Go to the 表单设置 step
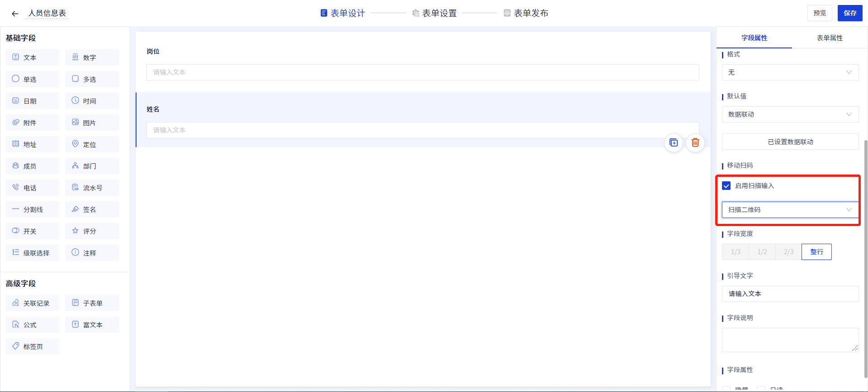The height and width of the screenshot is (392, 868). click(x=434, y=13)
